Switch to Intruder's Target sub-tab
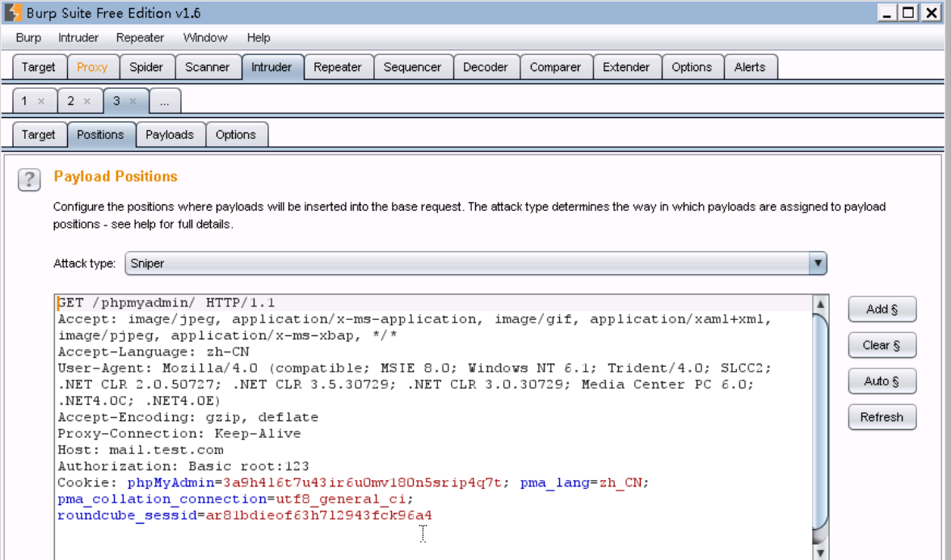Screen dimensions: 951x560 point(39,135)
